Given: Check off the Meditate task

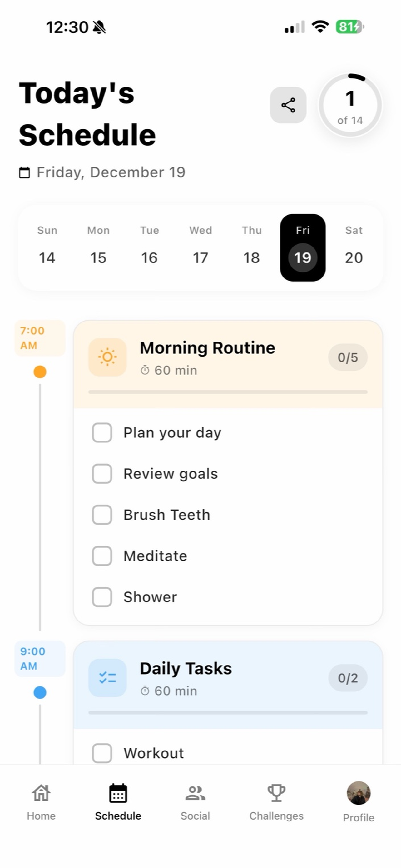Looking at the screenshot, I should [102, 556].
